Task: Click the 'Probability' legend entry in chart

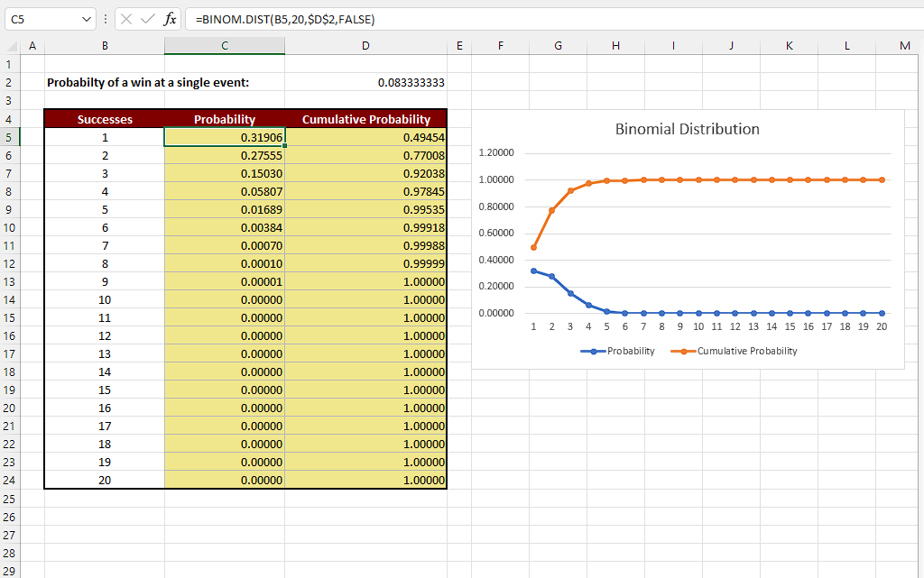Action: 617,351
